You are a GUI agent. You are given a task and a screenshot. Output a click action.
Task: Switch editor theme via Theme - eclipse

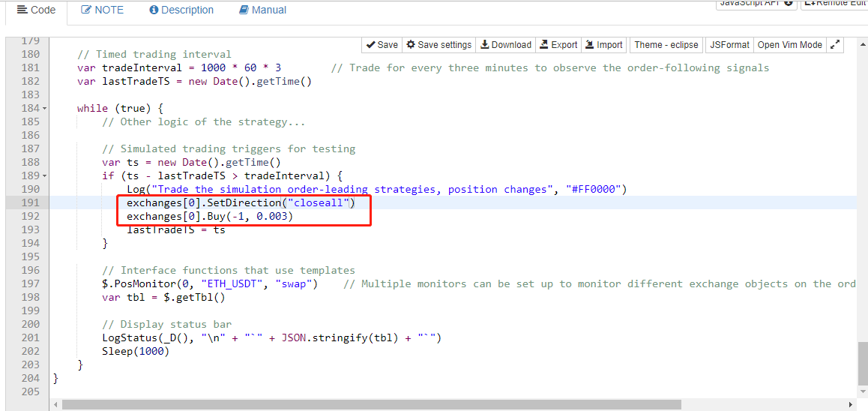666,45
